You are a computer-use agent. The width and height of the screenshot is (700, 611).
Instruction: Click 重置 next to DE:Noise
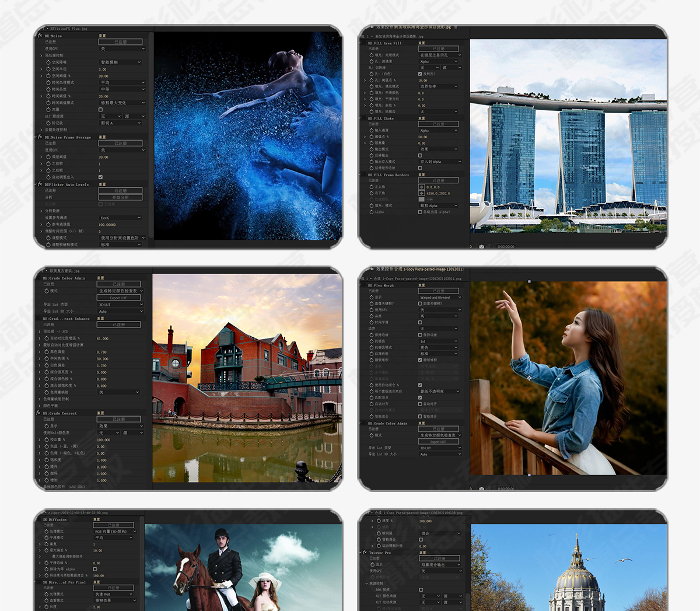click(x=102, y=36)
